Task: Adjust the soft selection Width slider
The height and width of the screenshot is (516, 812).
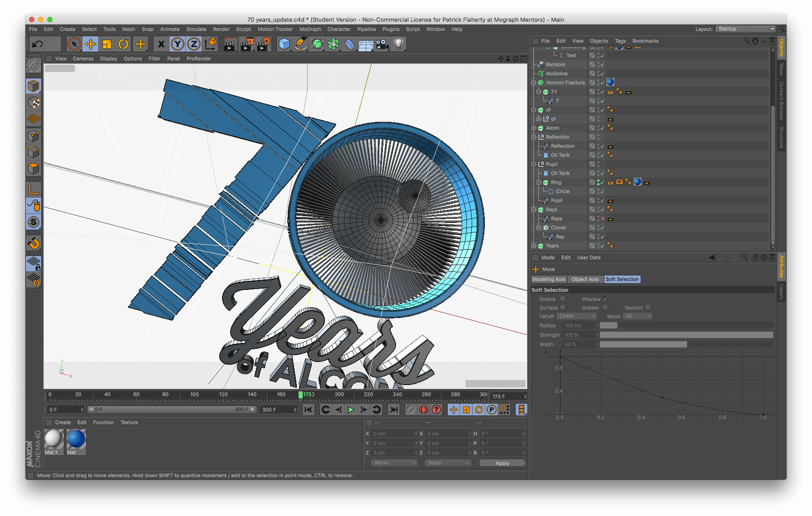Action: (686, 344)
